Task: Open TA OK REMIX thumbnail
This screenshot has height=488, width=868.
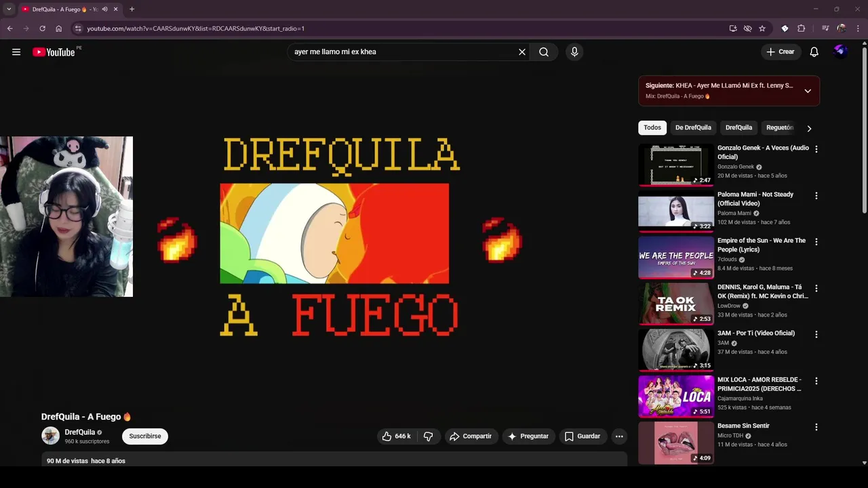Action: 676,304
